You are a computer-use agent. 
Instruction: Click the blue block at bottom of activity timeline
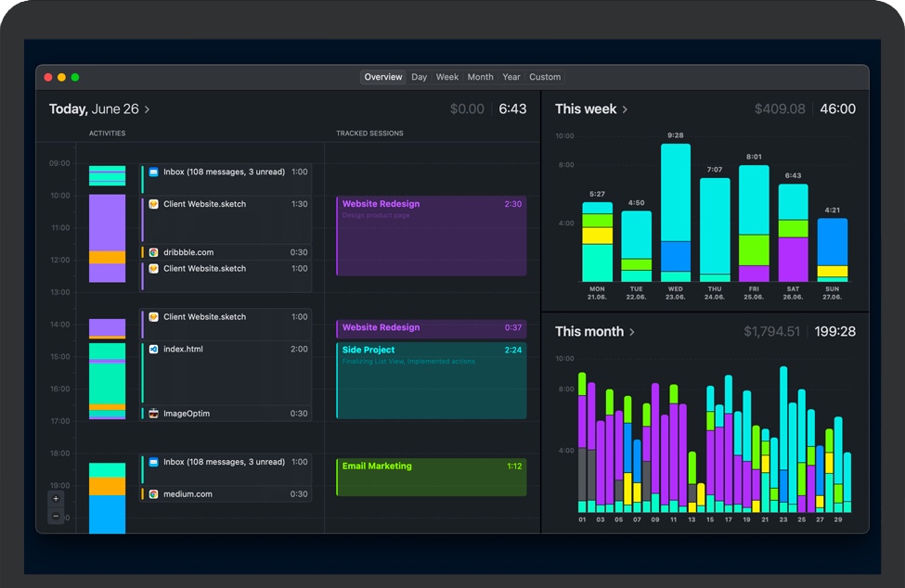click(107, 514)
